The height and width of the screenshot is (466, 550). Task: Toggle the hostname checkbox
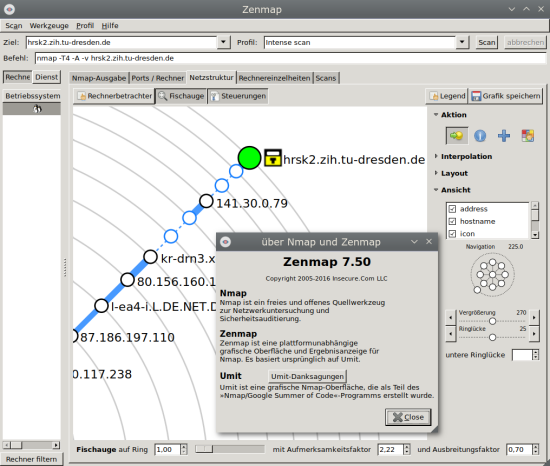pos(452,221)
